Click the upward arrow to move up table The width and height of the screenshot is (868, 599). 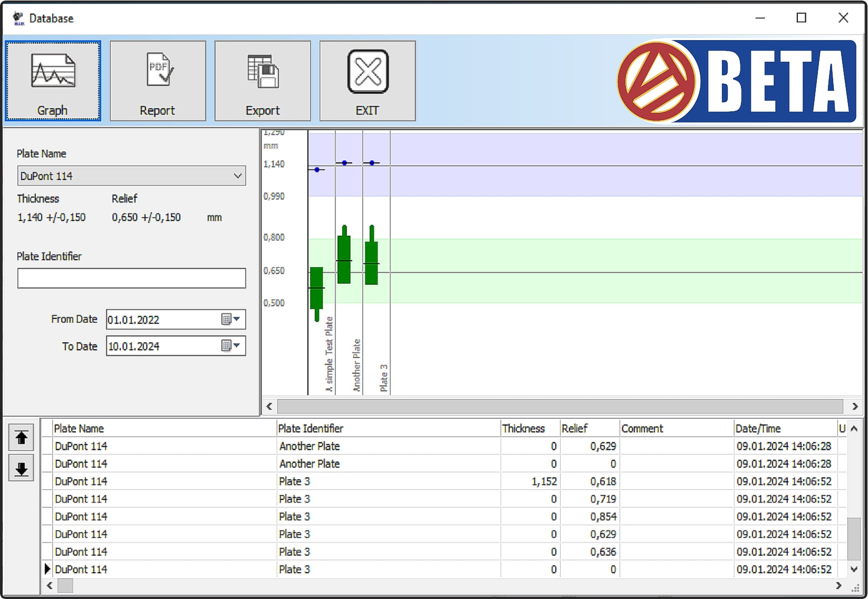click(x=21, y=437)
